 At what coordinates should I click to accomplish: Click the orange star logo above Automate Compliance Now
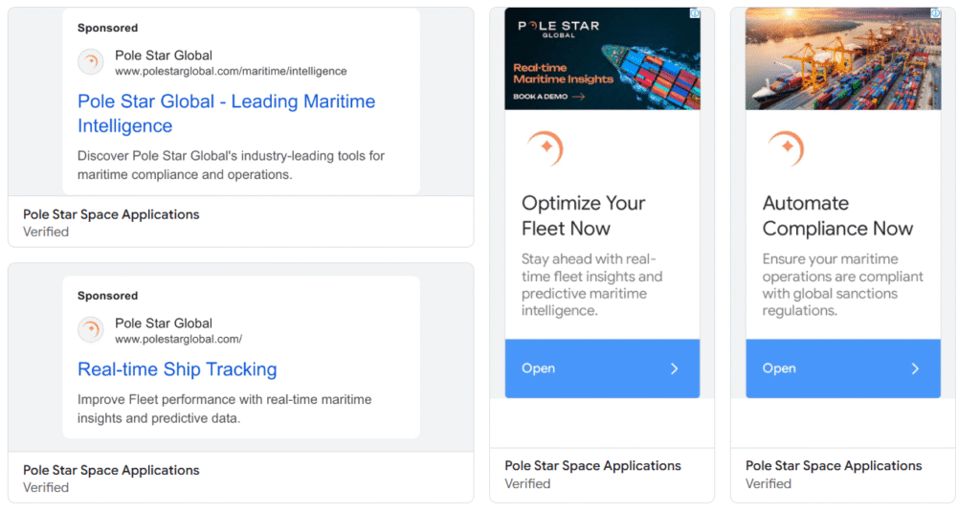(x=786, y=147)
